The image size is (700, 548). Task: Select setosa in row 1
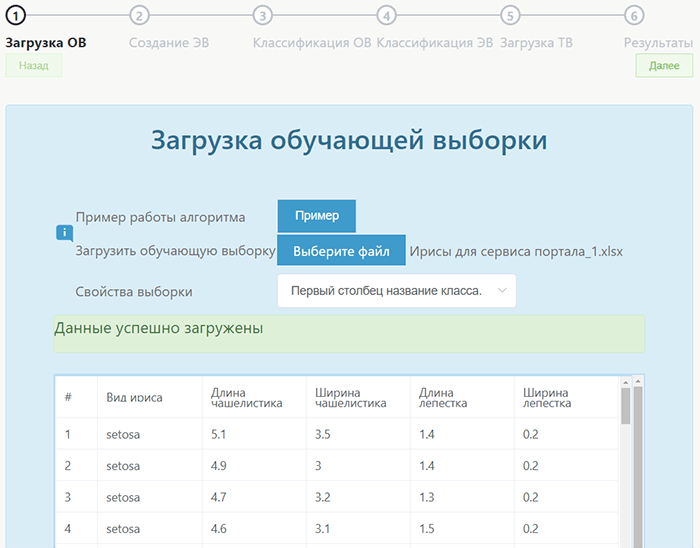(x=123, y=435)
